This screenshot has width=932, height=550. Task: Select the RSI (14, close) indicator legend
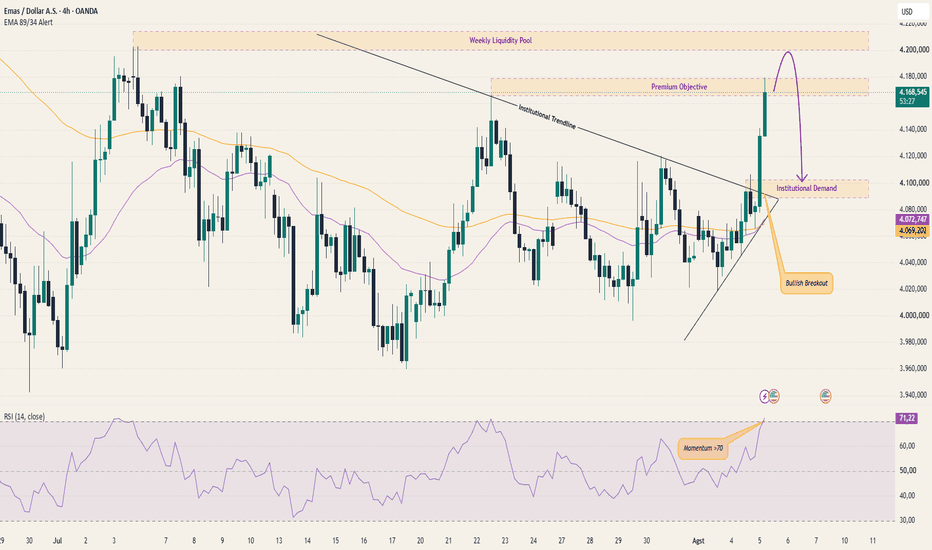tap(24, 417)
